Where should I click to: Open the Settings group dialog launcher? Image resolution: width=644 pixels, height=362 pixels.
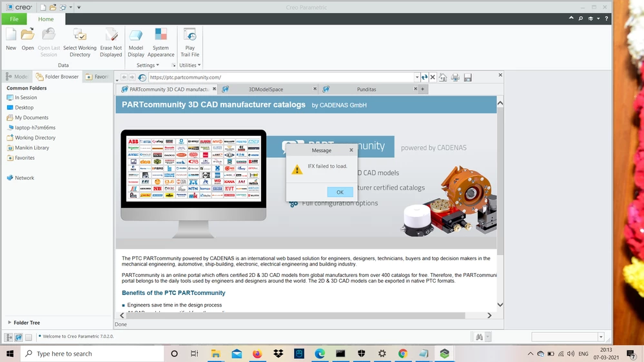[173, 65]
